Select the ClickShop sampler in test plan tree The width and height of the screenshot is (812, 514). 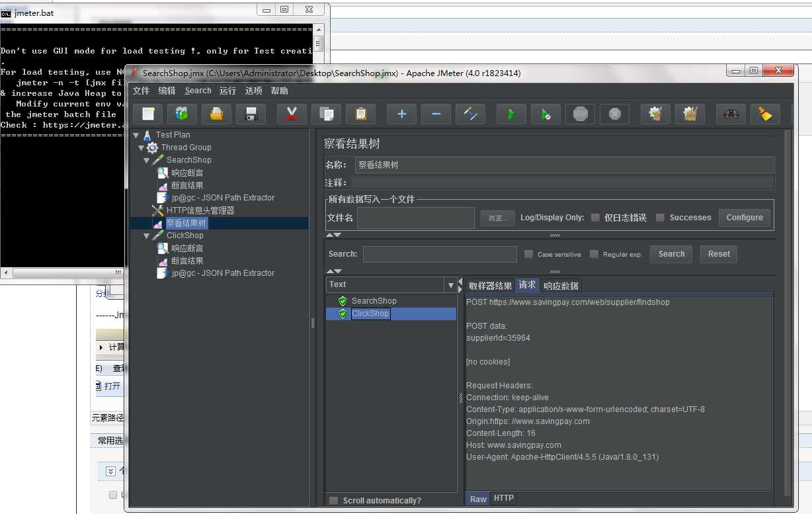point(184,236)
